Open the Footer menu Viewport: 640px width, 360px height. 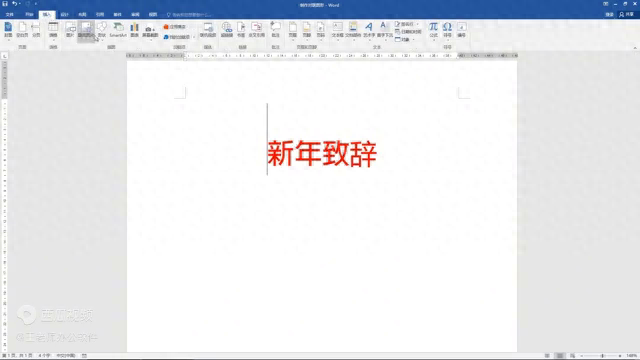click(307, 30)
